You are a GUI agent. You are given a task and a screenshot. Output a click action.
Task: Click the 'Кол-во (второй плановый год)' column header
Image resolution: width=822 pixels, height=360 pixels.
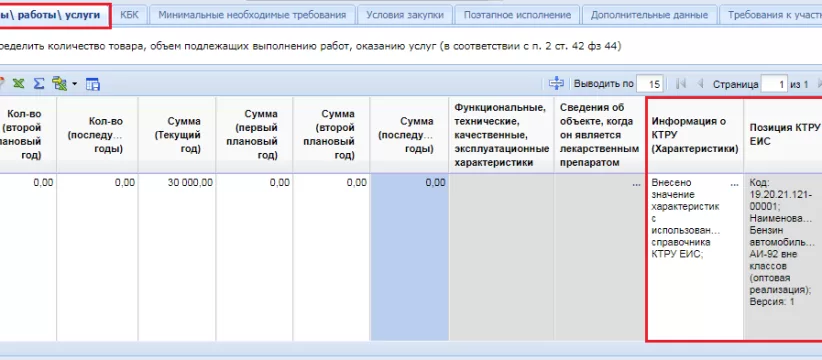pos(28,135)
